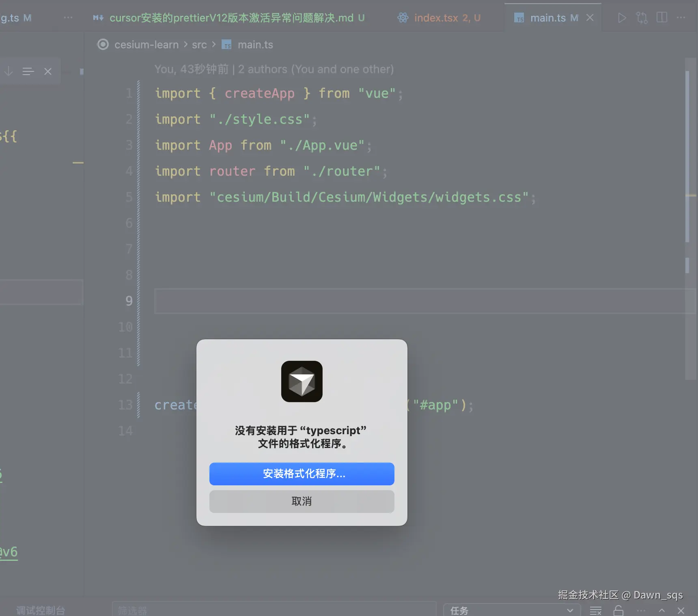This screenshot has width=698, height=616.
Task: Click the createApp identifier on line 1
Action: click(x=260, y=93)
